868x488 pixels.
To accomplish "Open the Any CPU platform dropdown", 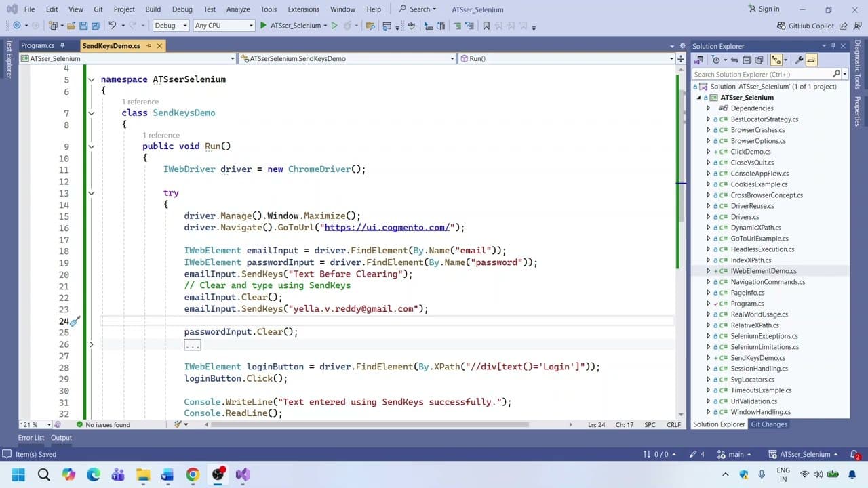I will 224,26.
